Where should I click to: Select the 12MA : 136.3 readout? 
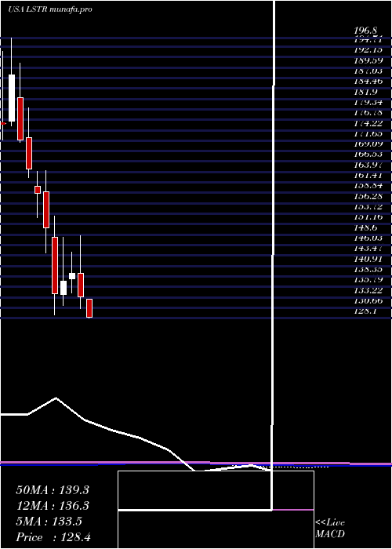[53, 506]
